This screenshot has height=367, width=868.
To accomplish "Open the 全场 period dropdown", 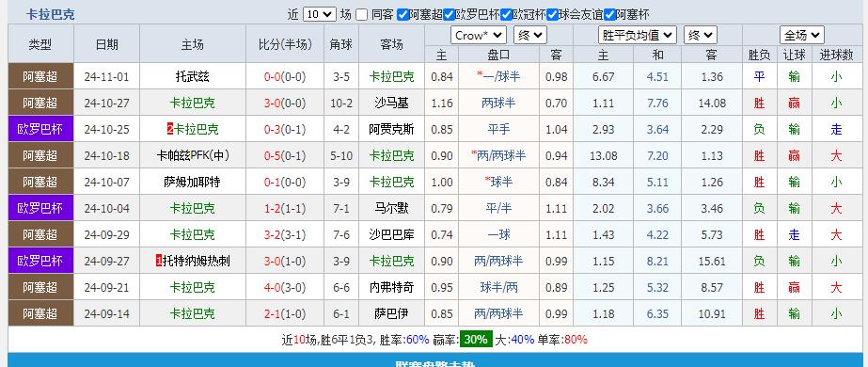I will (x=802, y=36).
